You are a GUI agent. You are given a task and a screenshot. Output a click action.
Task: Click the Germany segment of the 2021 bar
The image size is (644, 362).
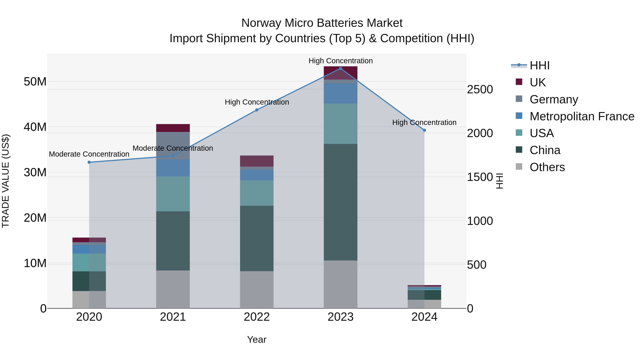173,146
